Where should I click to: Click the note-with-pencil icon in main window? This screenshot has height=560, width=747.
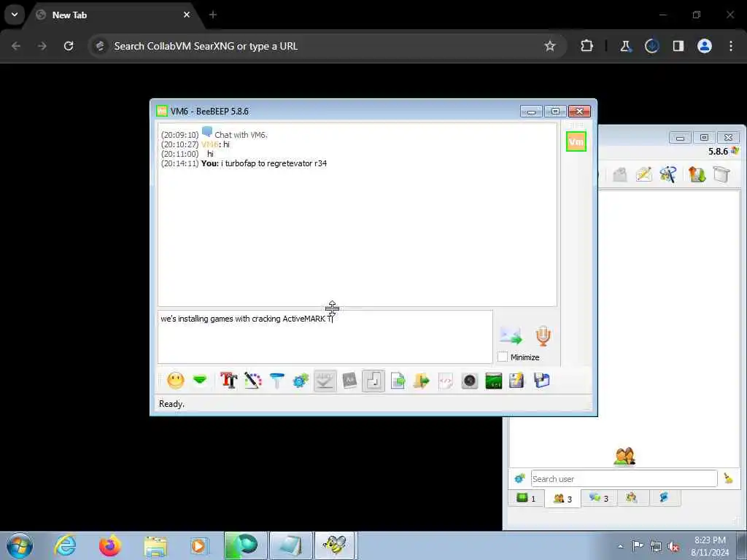tap(643, 175)
